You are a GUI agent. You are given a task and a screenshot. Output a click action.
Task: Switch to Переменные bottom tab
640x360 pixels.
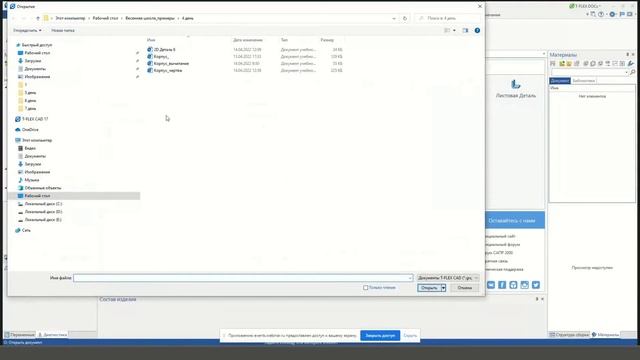[19, 335]
